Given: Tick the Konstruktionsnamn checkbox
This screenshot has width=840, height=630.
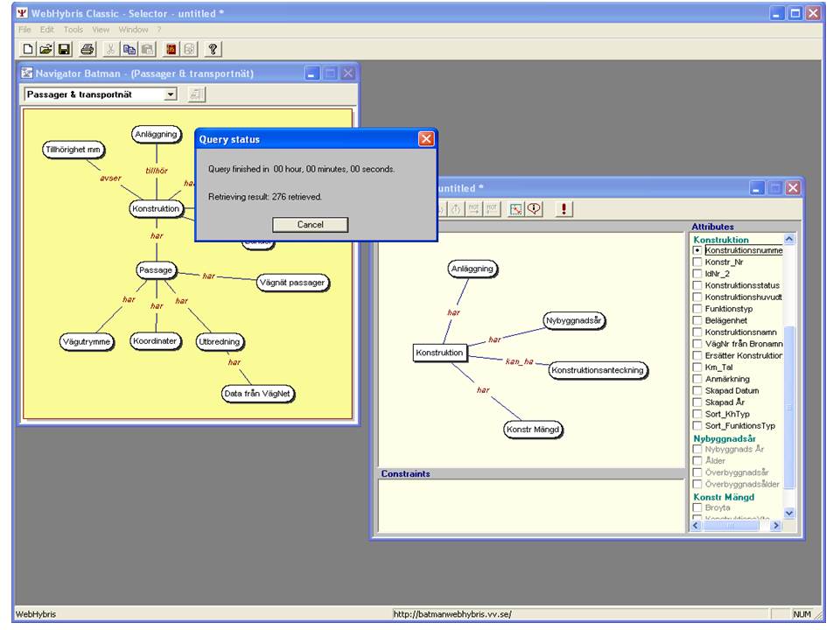Looking at the screenshot, I should pos(697,332).
